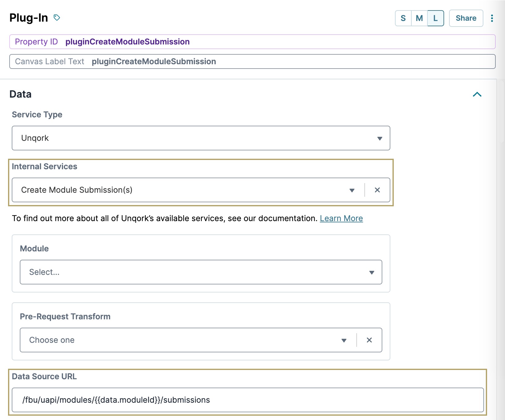Screen dimensions: 505x420
Task: Open the Pre-Request Transform dropdown arrow
Action: [x=344, y=340]
